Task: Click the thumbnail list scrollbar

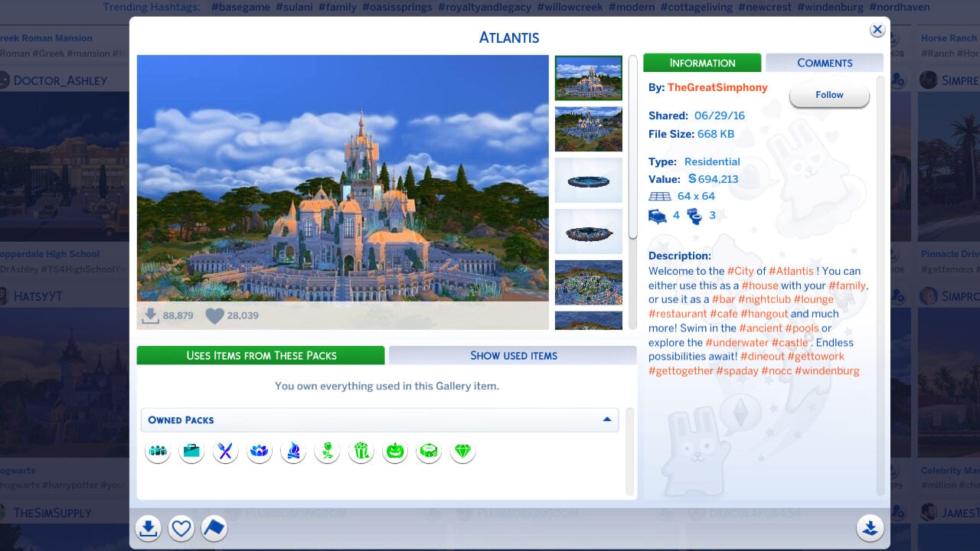Action: click(633, 147)
